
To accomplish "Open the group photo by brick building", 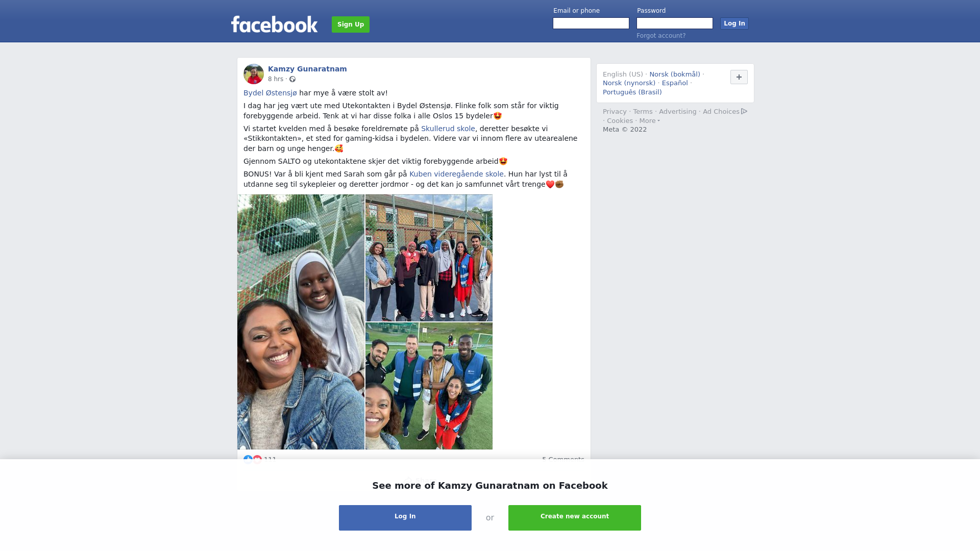I will coord(429,258).
